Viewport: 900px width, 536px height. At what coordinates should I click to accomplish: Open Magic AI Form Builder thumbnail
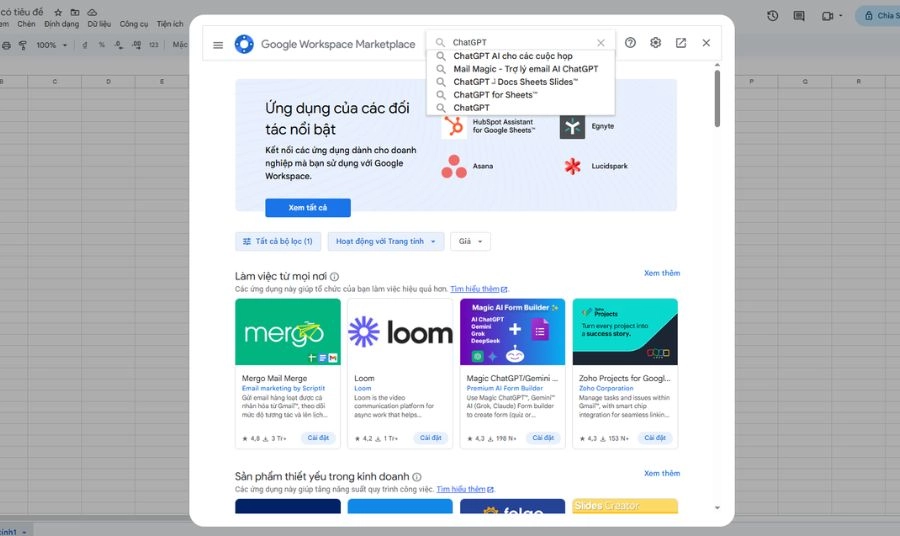point(513,332)
